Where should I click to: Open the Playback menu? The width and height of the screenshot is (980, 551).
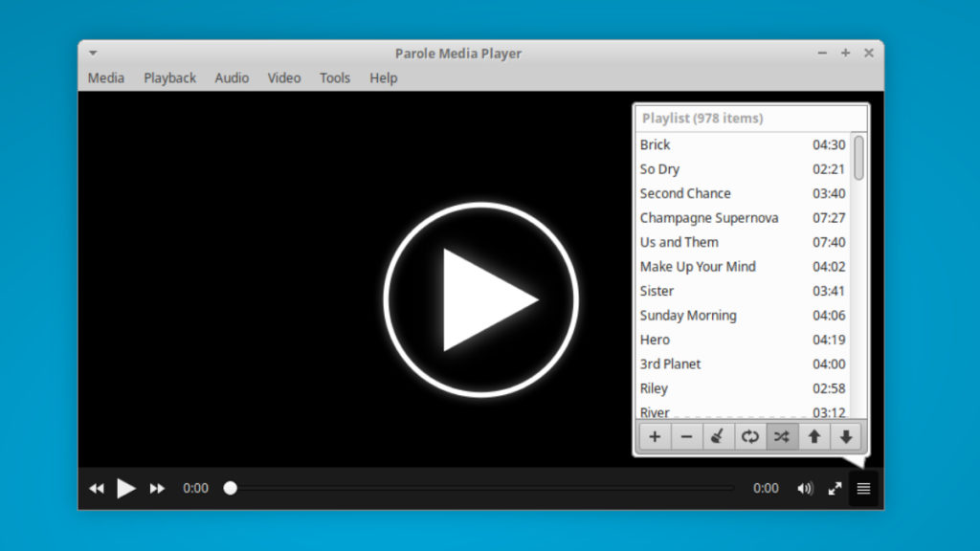tap(170, 78)
